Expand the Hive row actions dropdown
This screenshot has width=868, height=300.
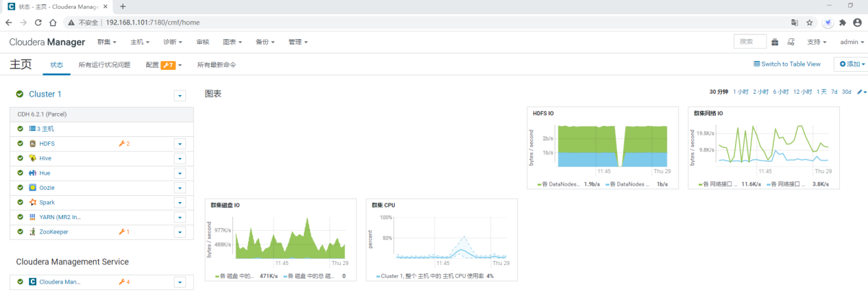(x=180, y=158)
